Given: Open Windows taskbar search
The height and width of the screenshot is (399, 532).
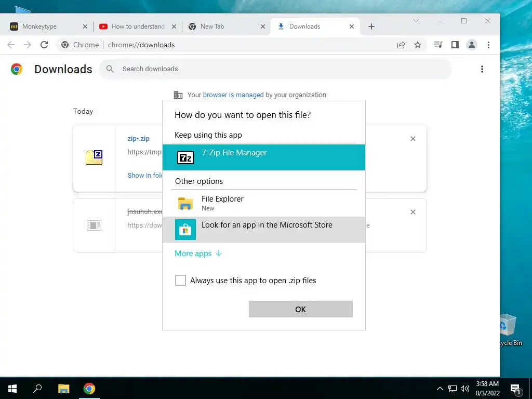Looking at the screenshot, I should pos(37,389).
